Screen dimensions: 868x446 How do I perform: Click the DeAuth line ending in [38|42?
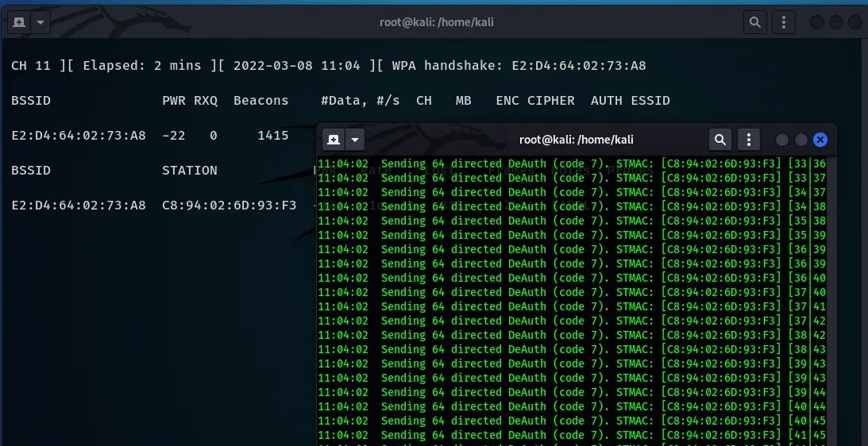[x=572, y=336]
